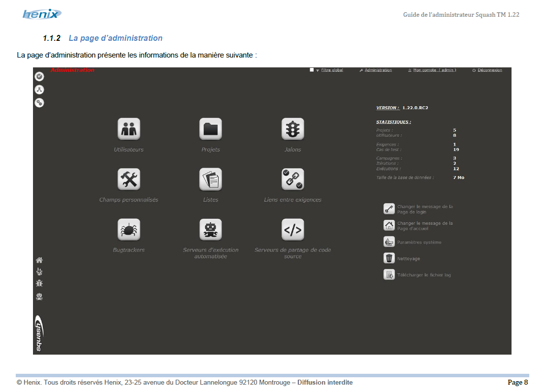The height and width of the screenshot is (392, 545).
Task: Open the Filtre global link
Action: 332,70
